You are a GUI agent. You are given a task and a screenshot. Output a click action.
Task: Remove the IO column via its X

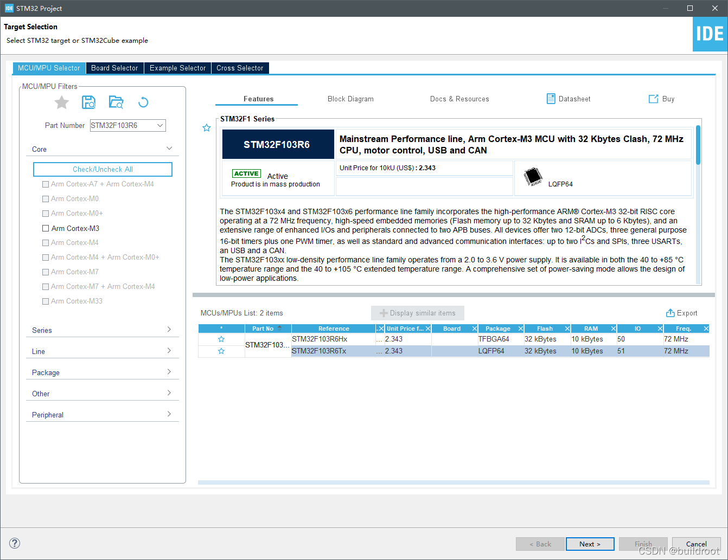(660, 329)
